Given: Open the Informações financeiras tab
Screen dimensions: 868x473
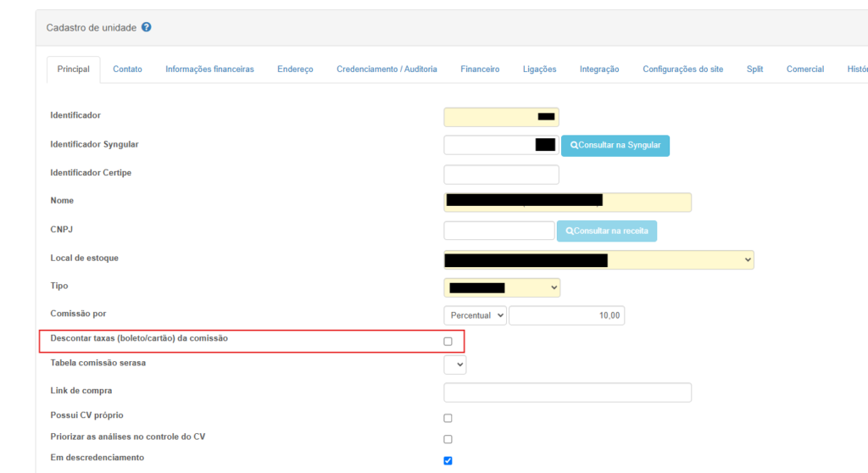Looking at the screenshot, I should pyautogui.click(x=209, y=70).
